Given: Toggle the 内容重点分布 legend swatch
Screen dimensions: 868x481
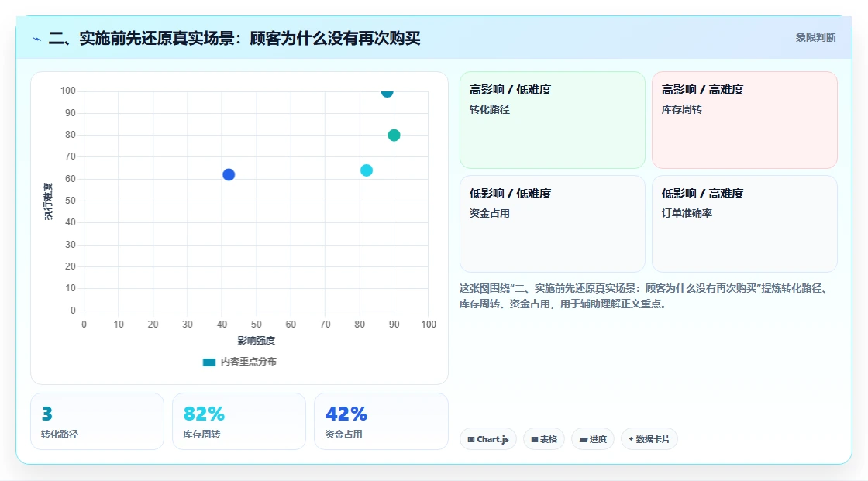Looking at the screenshot, I should (x=208, y=362).
